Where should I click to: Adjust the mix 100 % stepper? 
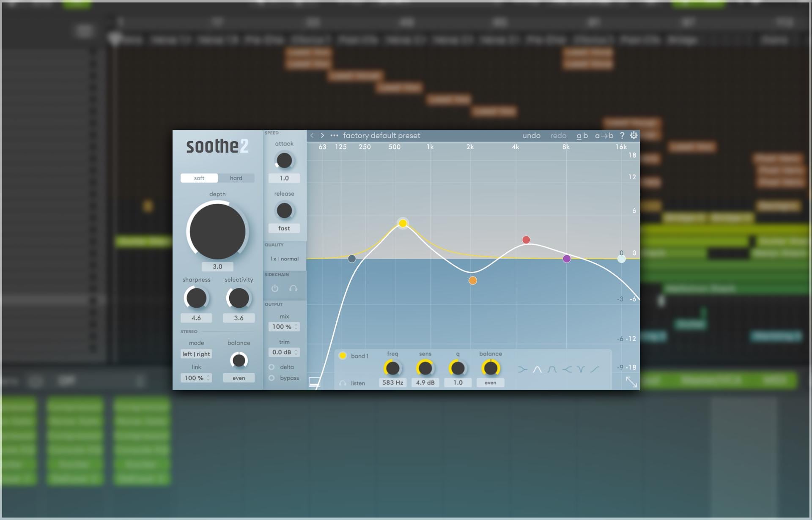click(x=284, y=327)
